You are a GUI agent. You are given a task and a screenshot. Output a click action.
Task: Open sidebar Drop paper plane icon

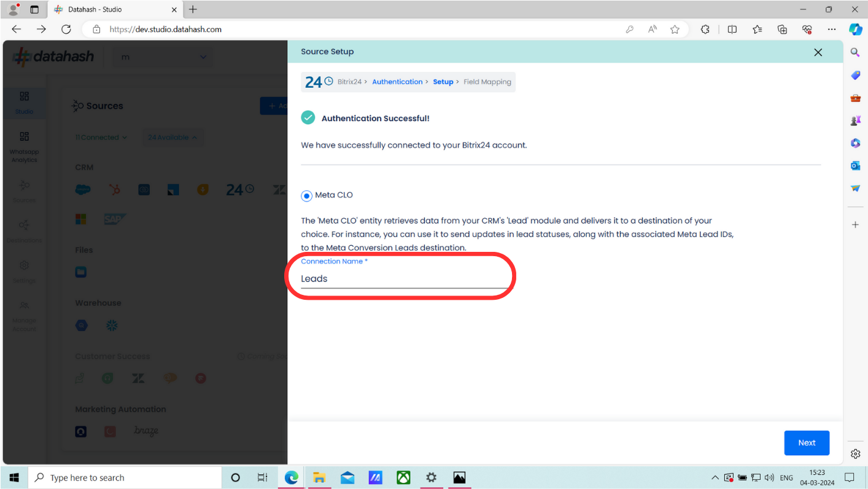(855, 188)
